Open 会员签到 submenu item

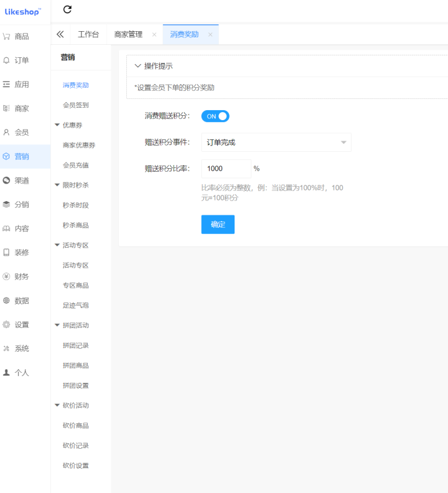75,105
